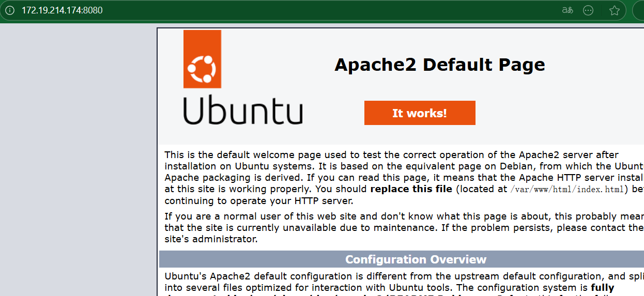Click the /var/www/html/index.html path text
The width and height of the screenshot is (644, 296).
pos(567,189)
